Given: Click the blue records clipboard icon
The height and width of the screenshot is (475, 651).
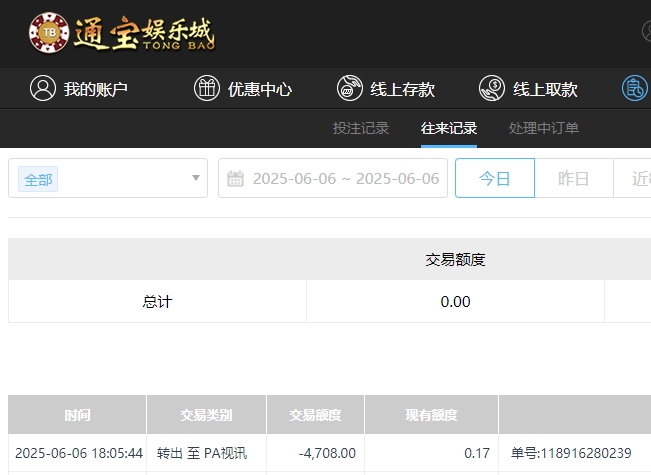Looking at the screenshot, I should coord(635,88).
